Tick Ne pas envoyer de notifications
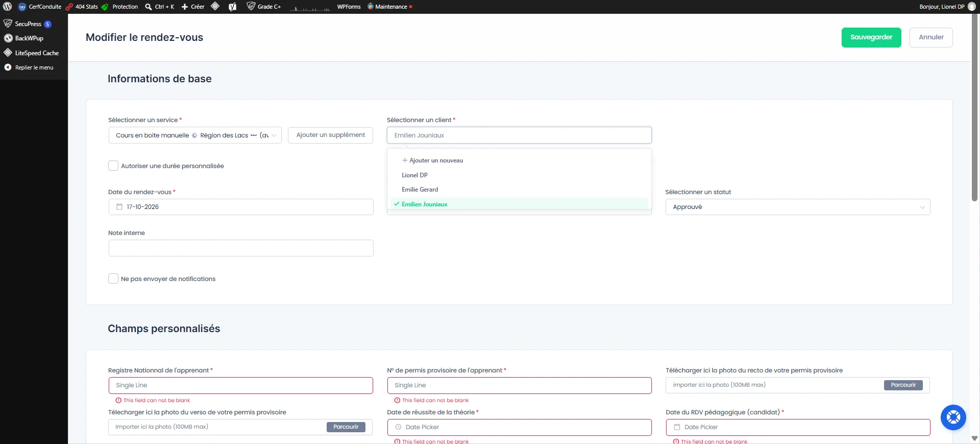This screenshot has width=980, height=444. pyautogui.click(x=113, y=278)
